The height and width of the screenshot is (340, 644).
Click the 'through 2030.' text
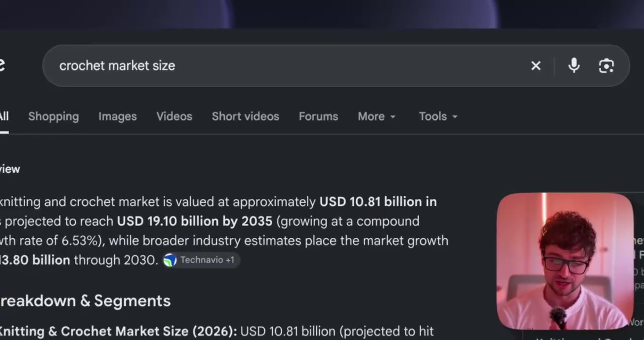116,260
